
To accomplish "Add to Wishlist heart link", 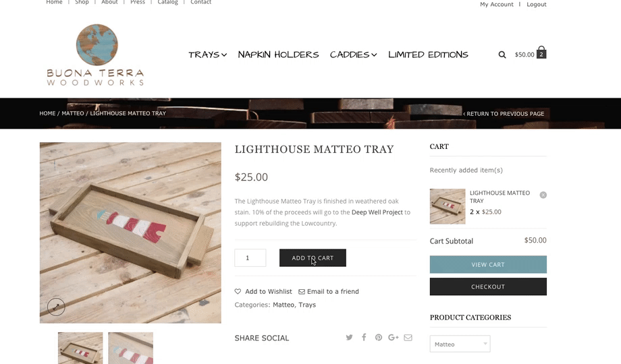I will (263, 291).
